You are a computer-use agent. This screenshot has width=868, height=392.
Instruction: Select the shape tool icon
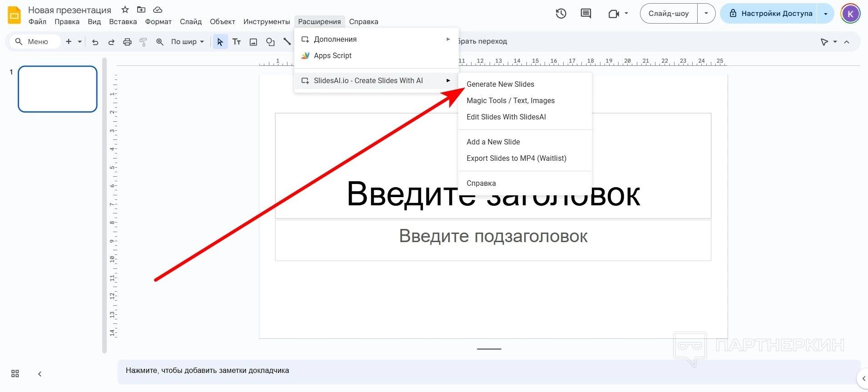click(270, 42)
